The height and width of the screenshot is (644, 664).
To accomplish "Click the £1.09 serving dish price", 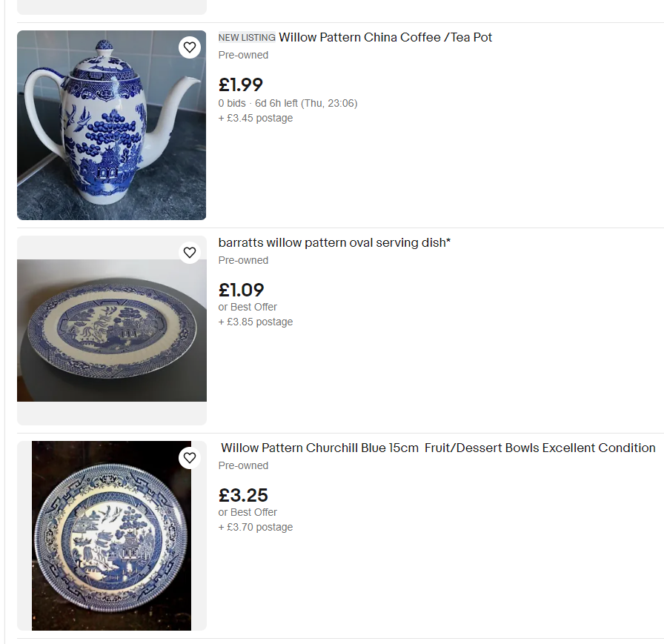I will [242, 291].
